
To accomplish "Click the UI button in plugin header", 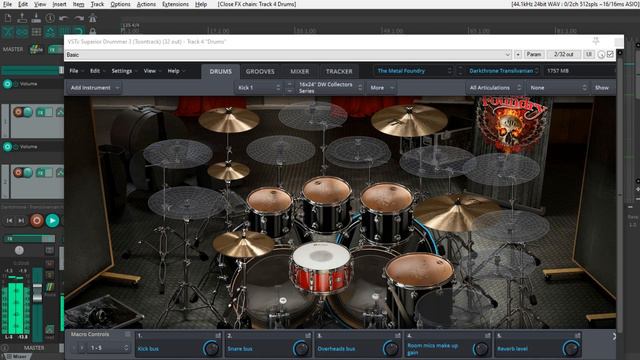I will pos(589,54).
